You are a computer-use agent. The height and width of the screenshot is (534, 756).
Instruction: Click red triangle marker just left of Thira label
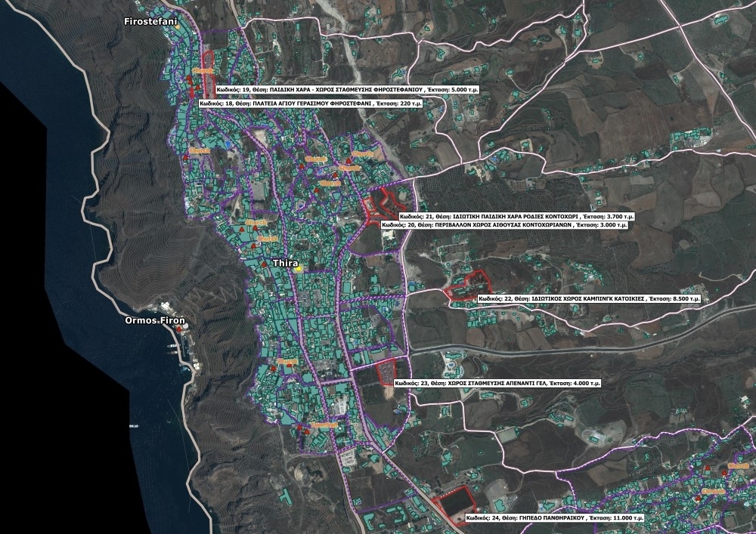(263, 264)
